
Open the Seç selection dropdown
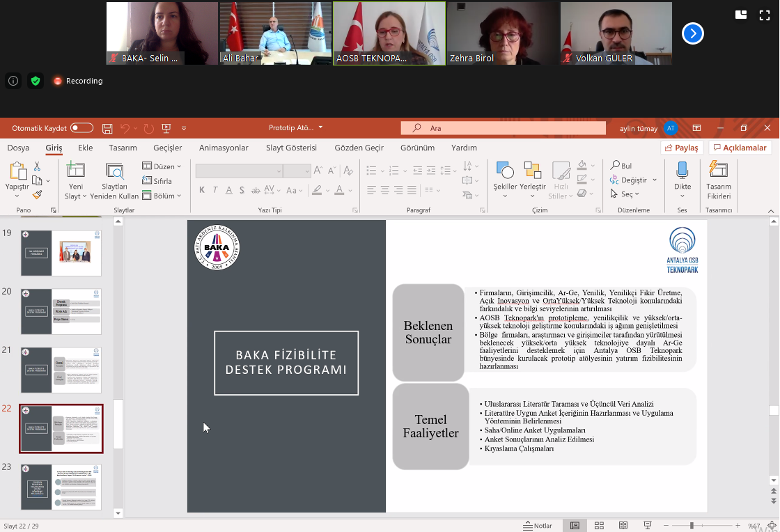625,194
